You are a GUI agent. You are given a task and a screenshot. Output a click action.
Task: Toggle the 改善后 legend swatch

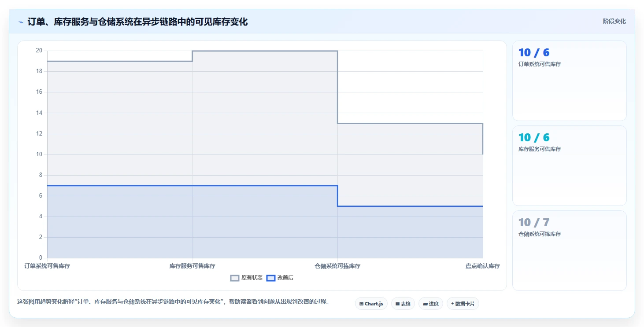(x=271, y=278)
